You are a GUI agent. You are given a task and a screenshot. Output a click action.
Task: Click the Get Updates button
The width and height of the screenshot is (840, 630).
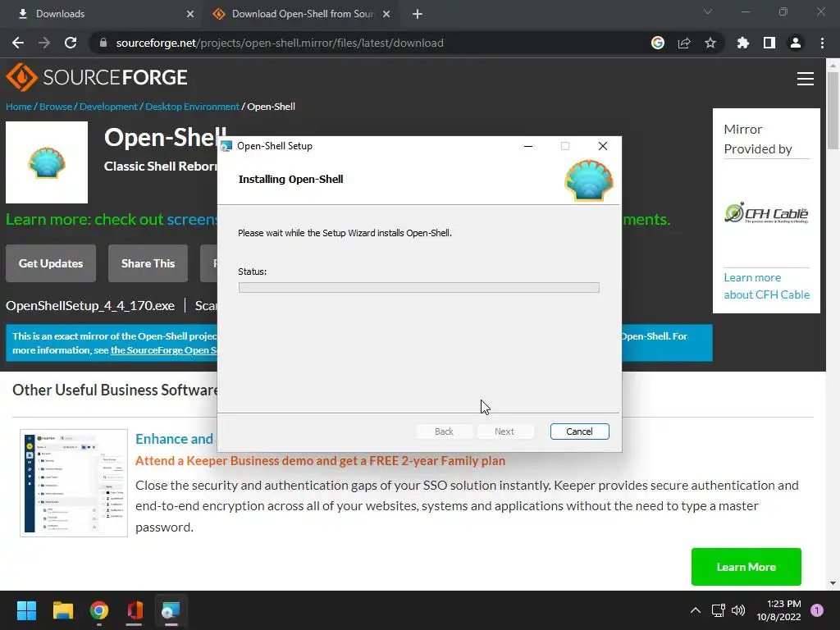tap(51, 263)
